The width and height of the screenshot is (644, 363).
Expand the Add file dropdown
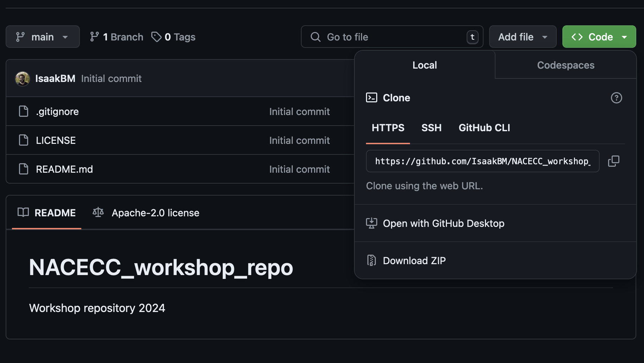pos(523,37)
